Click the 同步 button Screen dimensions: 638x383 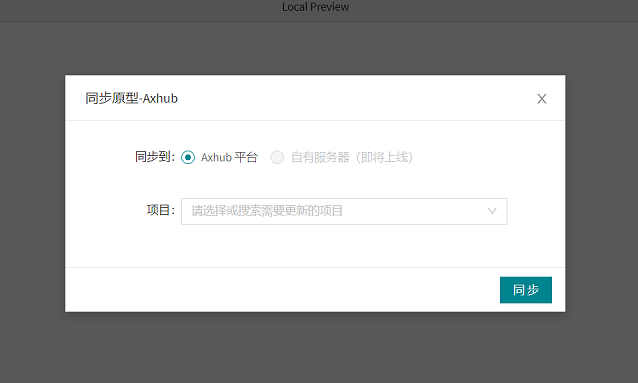coord(526,290)
